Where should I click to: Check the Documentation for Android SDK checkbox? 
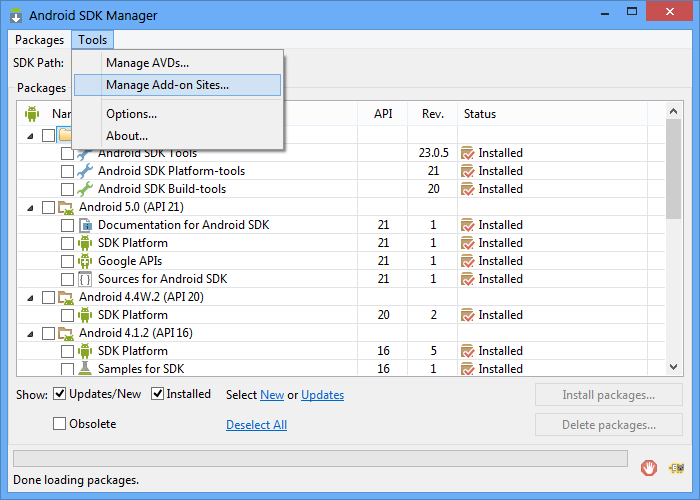coord(67,225)
